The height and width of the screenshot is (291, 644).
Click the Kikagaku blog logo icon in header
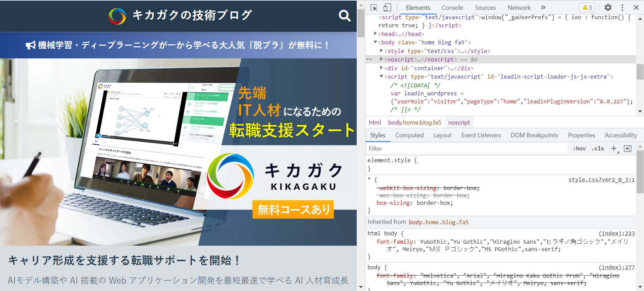point(117,16)
